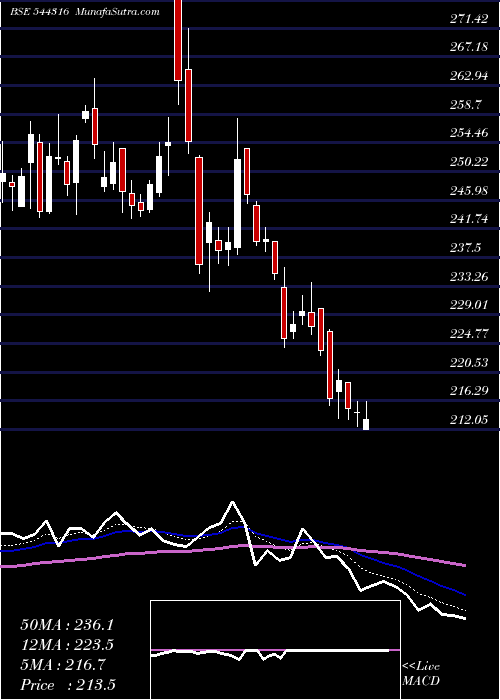Click the BSE 544316 ticker label

(39, 12)
